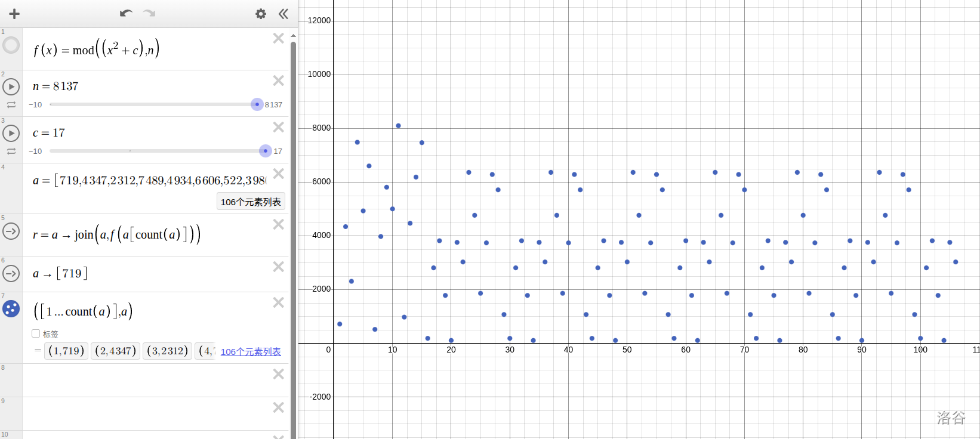The height and width of the screenshot is (439, 980).
Task: Undo the last action
Action: 125,14
